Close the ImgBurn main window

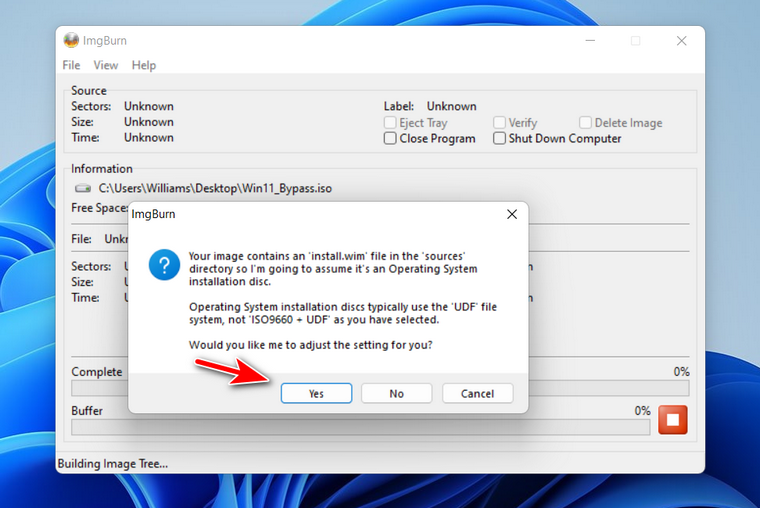681,41
